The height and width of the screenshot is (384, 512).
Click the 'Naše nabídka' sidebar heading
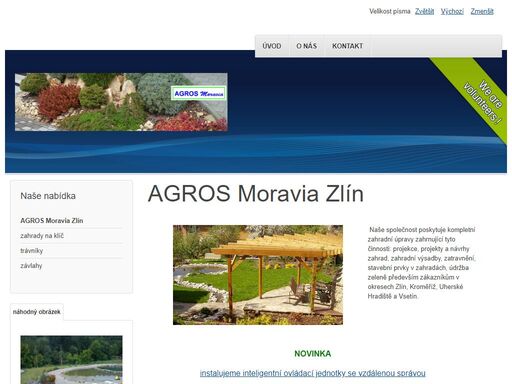[48, 196]
